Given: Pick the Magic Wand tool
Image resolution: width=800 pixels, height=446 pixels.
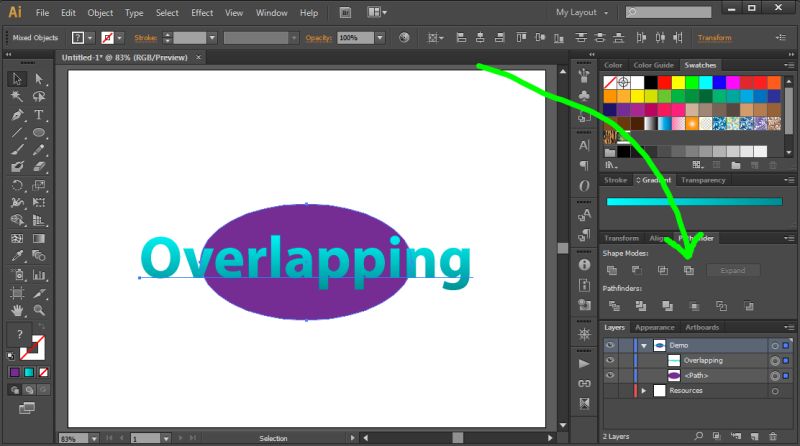Looking at the screenshot, I should tap(17, 96).
